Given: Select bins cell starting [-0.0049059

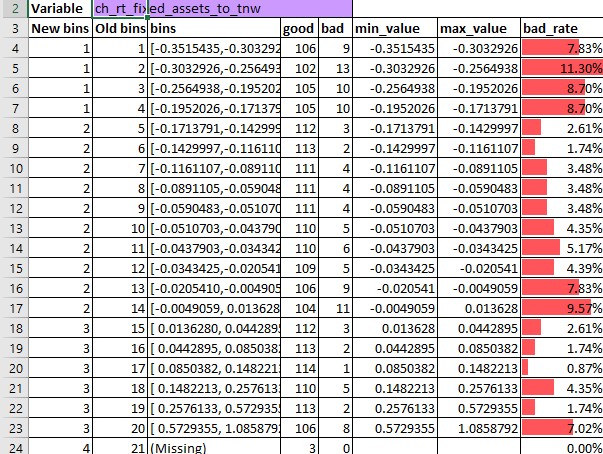Looking at the screenshot, I should 214,308.
